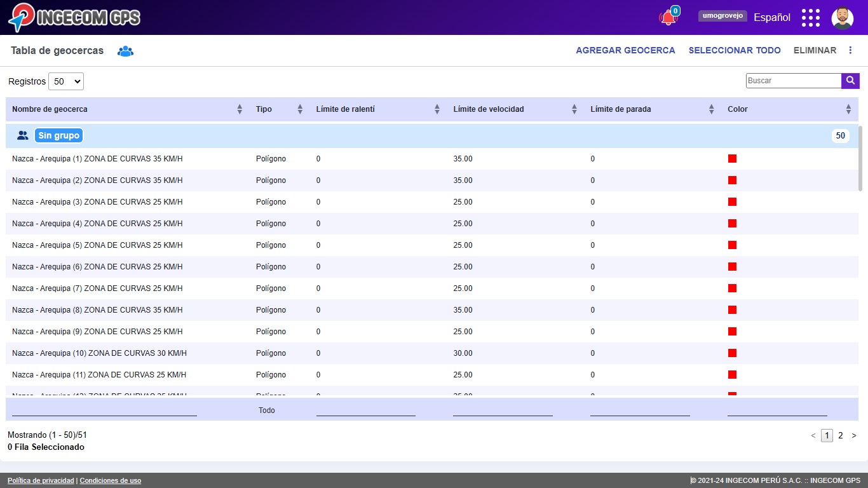Open the apps grid menu
Screen dimensions: 868x488
[810, 18]
